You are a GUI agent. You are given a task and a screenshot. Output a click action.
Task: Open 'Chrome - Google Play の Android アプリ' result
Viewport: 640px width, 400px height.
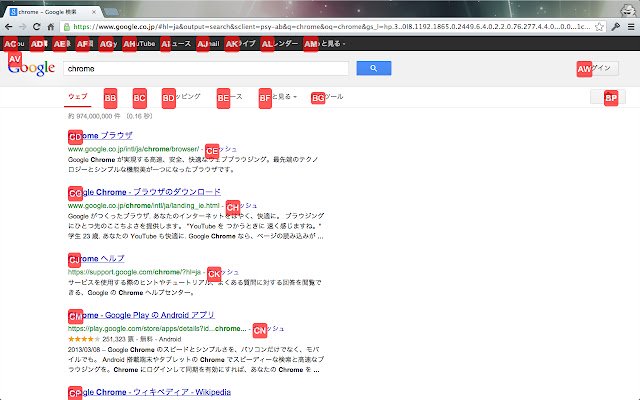coord(141,315)
